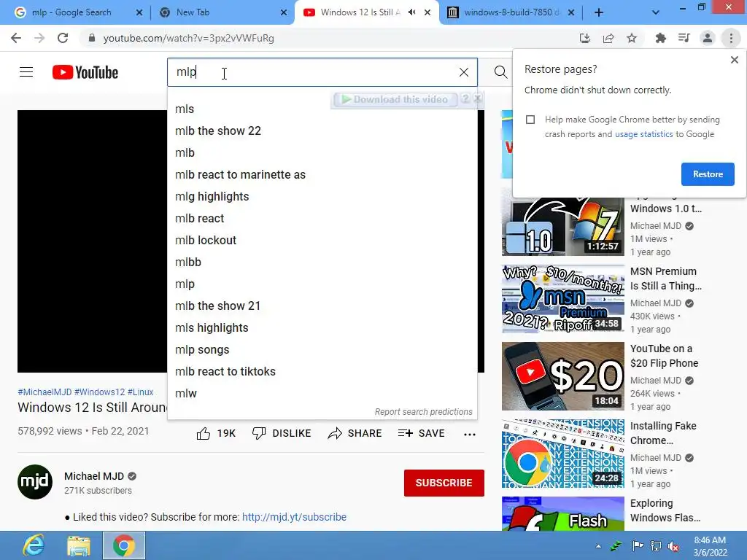Select the "mlp" search suggestion
747x560 pixels.
322,284
